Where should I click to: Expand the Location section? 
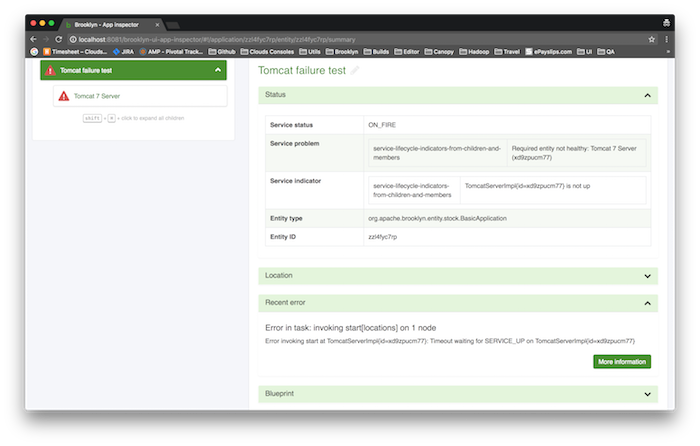(648, 275)
